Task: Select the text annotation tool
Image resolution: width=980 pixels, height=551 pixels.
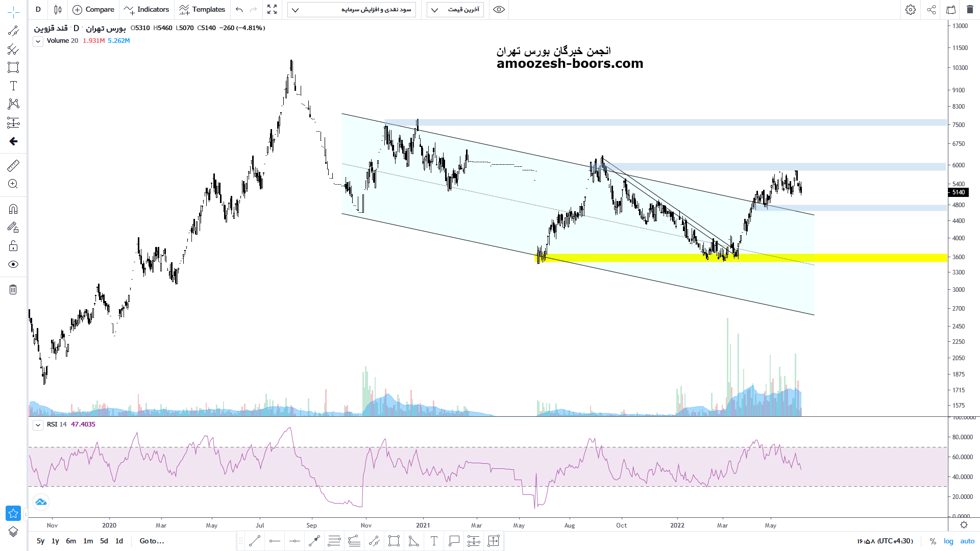Action: coord(13,86)
